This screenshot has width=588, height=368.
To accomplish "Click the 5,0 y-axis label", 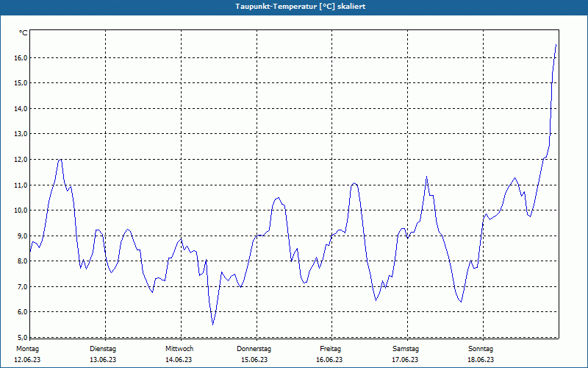I will point(22,337).
